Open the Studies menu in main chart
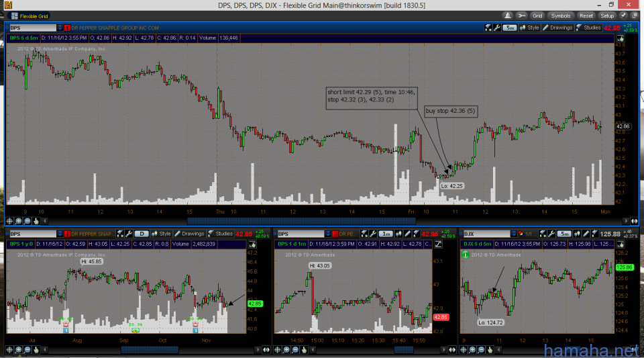Screen dimensions: 644x358 [588, 28]
